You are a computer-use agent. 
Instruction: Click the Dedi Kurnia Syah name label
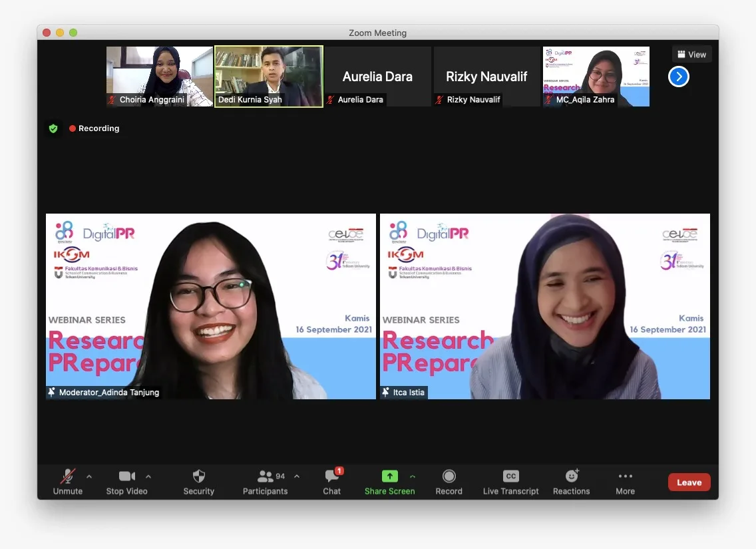(x=250, y=100)
